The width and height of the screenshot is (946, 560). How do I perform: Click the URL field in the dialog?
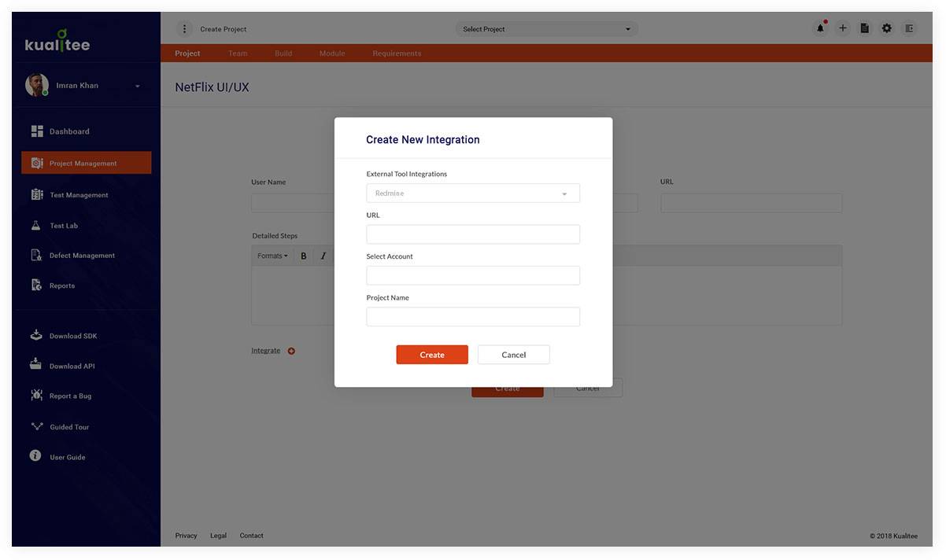point(473,234)
